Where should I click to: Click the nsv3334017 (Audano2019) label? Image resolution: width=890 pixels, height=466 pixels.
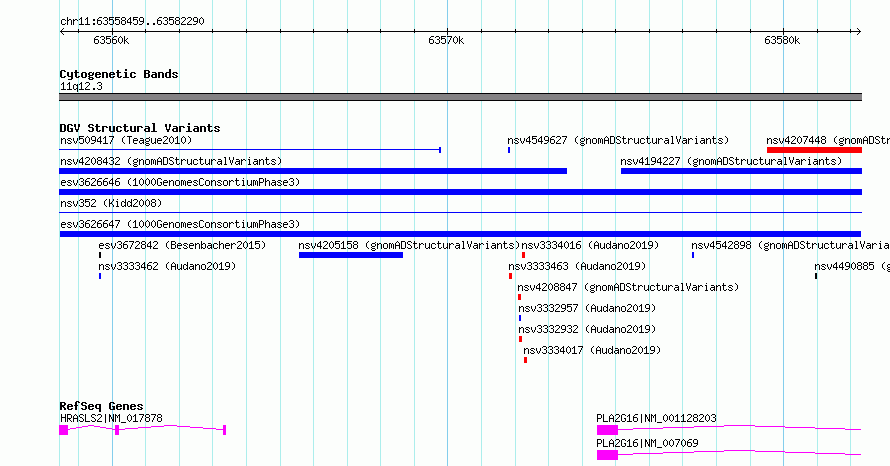point(592,350)
